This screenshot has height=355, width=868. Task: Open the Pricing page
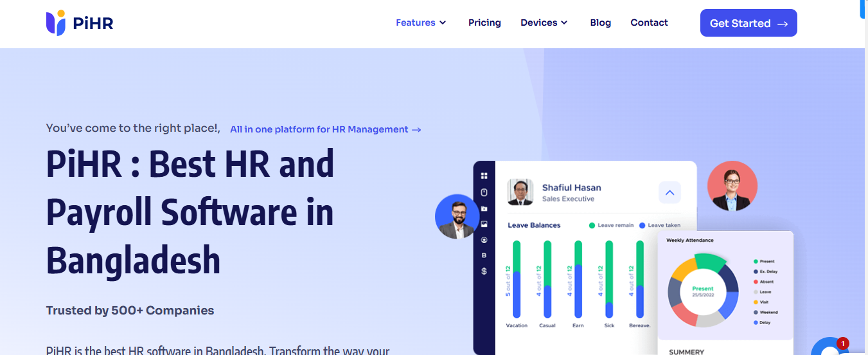pos(484,23)
